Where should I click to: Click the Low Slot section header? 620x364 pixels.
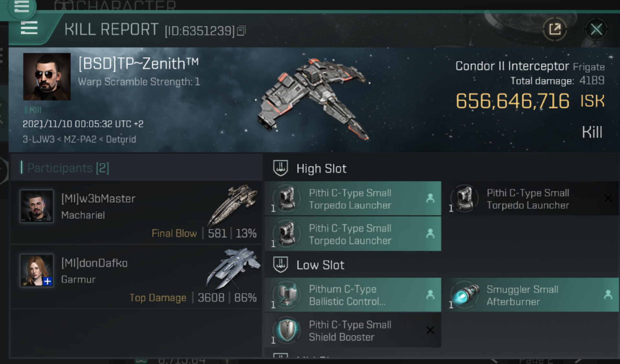click(x=320, y=265)
